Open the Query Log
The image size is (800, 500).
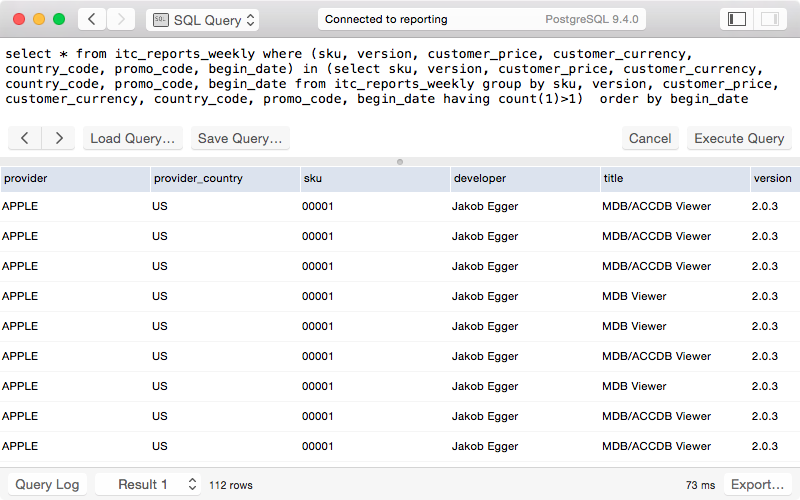point(47,484)
